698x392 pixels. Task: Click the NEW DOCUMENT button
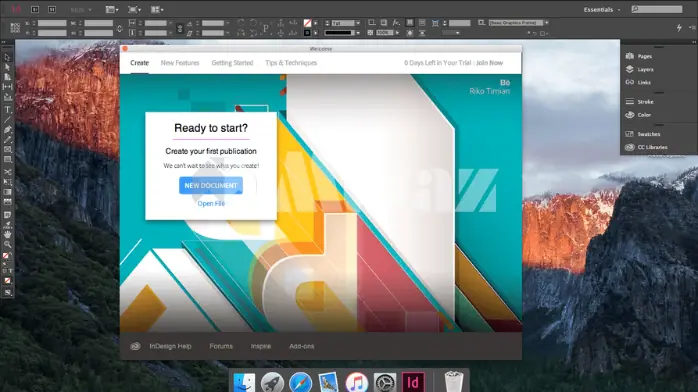[x=211, y=186]
